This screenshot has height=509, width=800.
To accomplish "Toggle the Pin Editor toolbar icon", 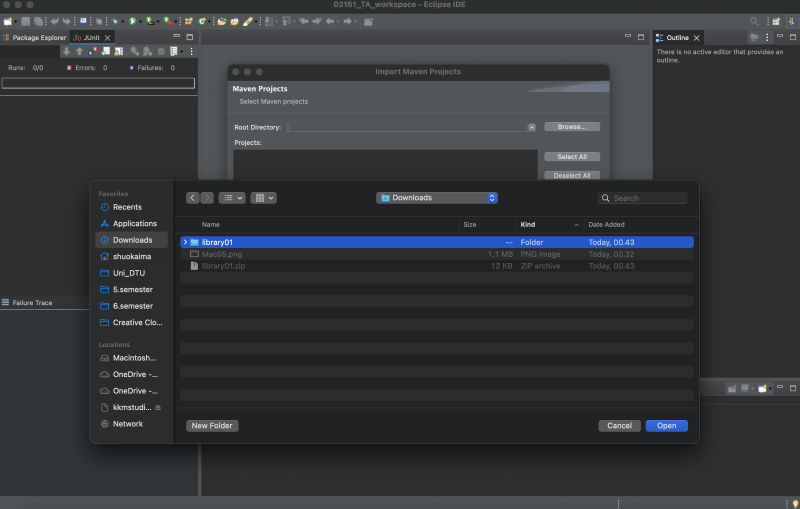I will pyautogui.click(x=368, y=21).
